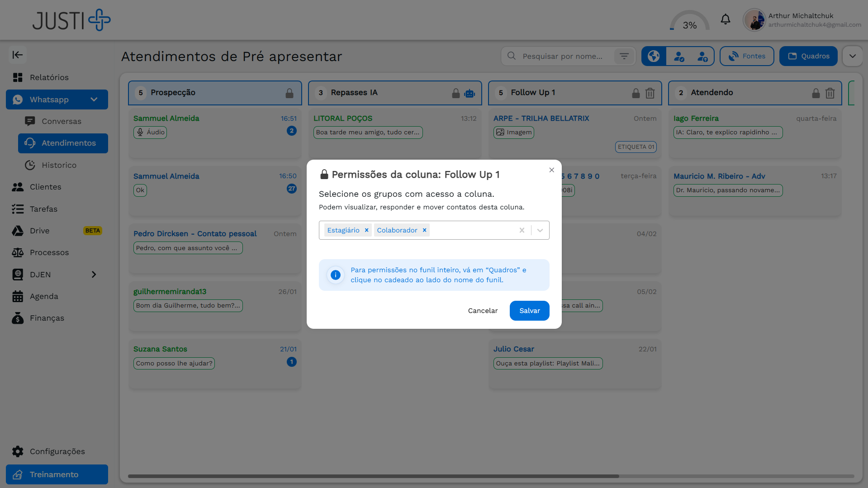
Task: Select the search filter icon in the search bar
Action: point(624,56)
